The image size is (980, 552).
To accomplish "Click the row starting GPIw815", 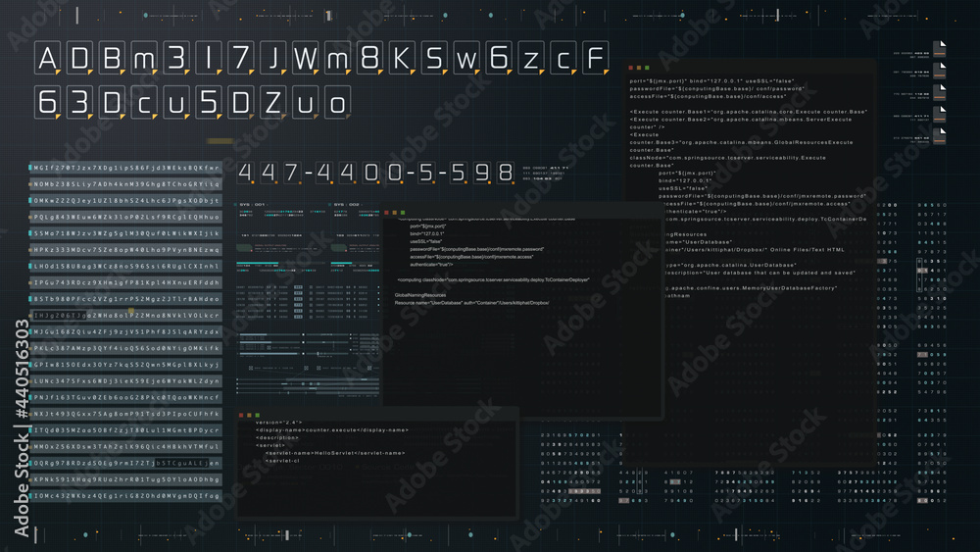I will pyautogui.click(x=125, y=365).
